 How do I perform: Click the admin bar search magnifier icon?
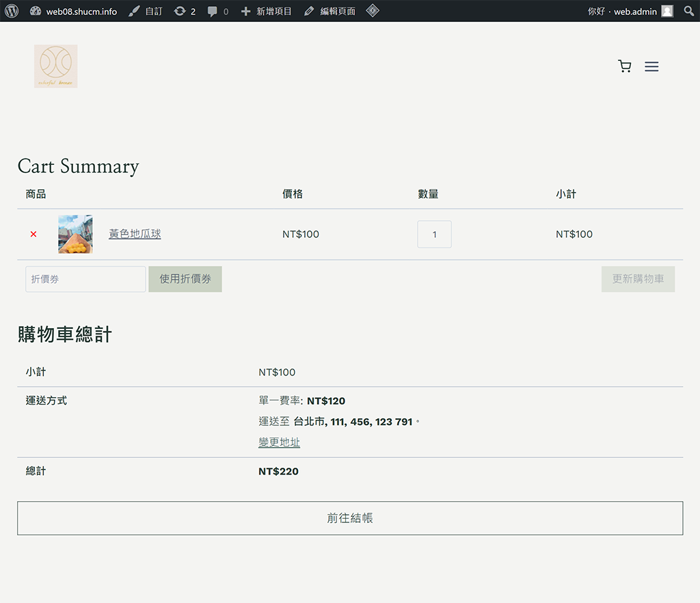688,11
